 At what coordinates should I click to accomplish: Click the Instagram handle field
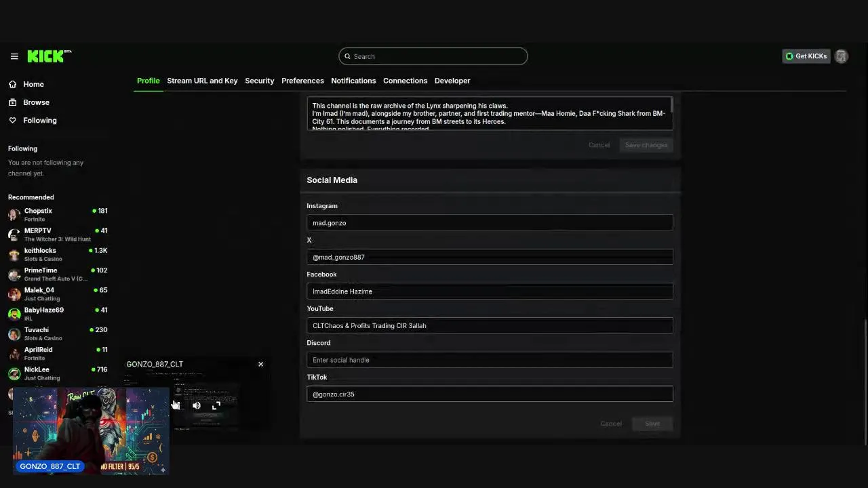point(490,222)
